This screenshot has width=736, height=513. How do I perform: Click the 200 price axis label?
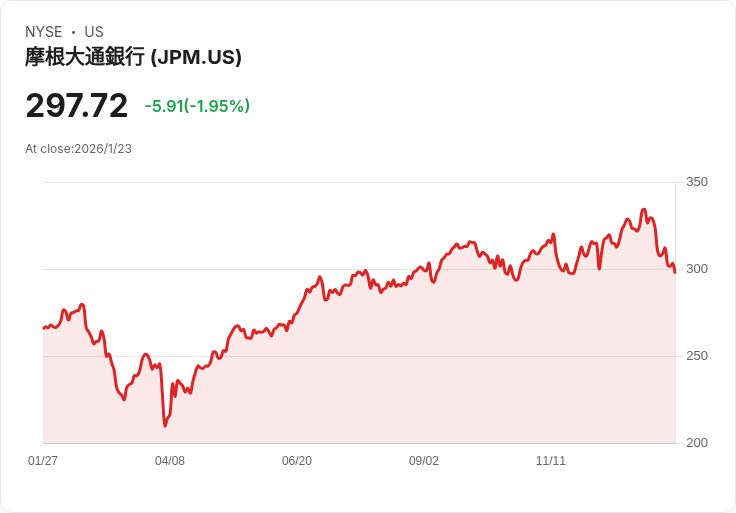point(697,443)
